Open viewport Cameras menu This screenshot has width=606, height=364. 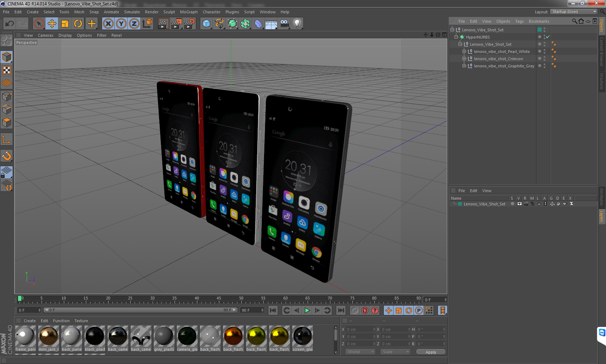[x=45, y=35]
